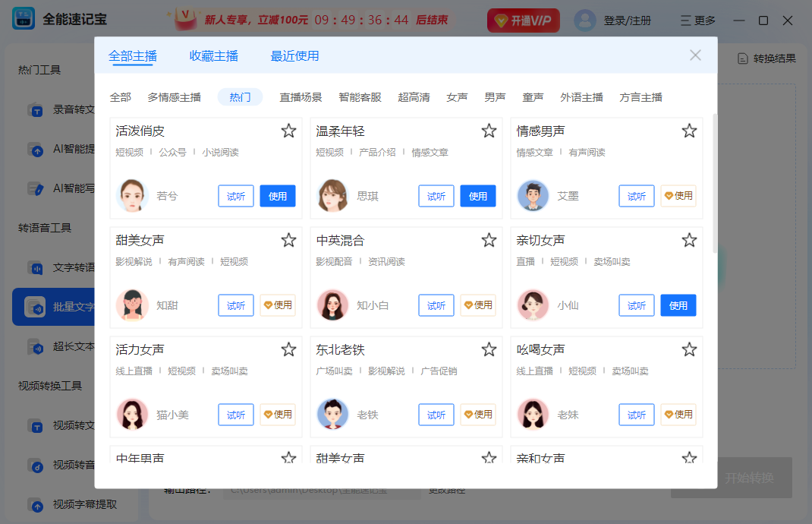This screenshot has width=812, height=524.
Task: Star the 亲切女声 voice card
Action: (689, 240)
